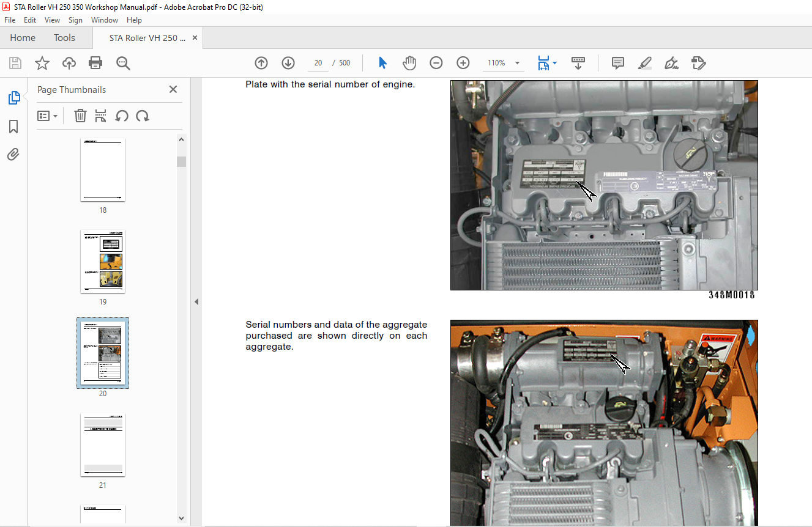This screenshot has width=812, height=527.
Task: Rotate page clockwise
Action: coord(143,116)
